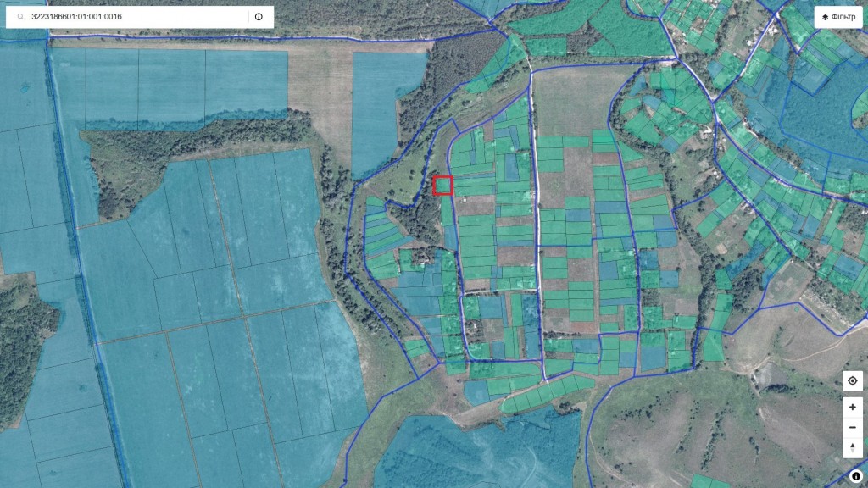Reset map bearing with compass arrow
The height and width of the screenshot is (488, 868).
(x=852, y=447)
